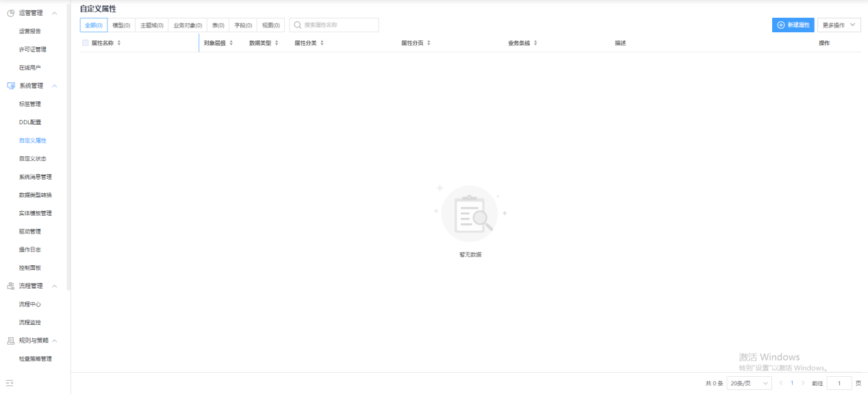Sort by 属性名称 column arrows

119,43
